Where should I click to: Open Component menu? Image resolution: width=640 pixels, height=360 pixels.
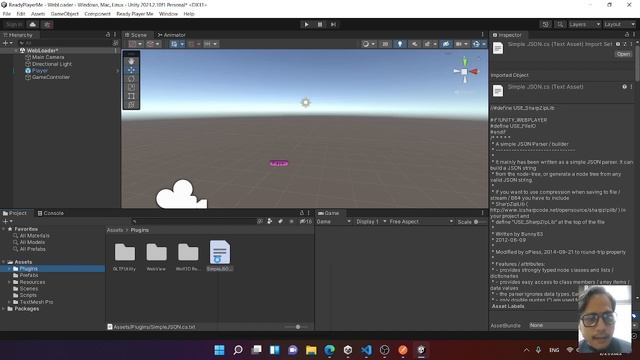(97, 14)
